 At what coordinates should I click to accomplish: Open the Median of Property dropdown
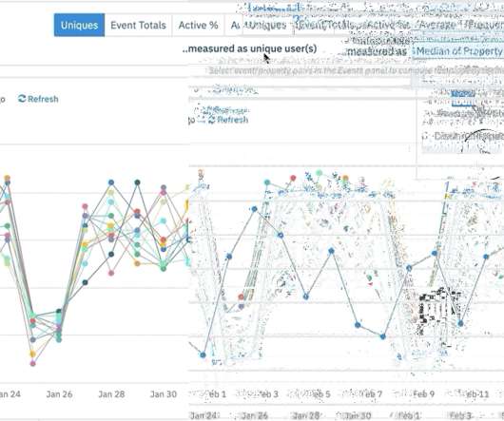[x=458, y=51]
